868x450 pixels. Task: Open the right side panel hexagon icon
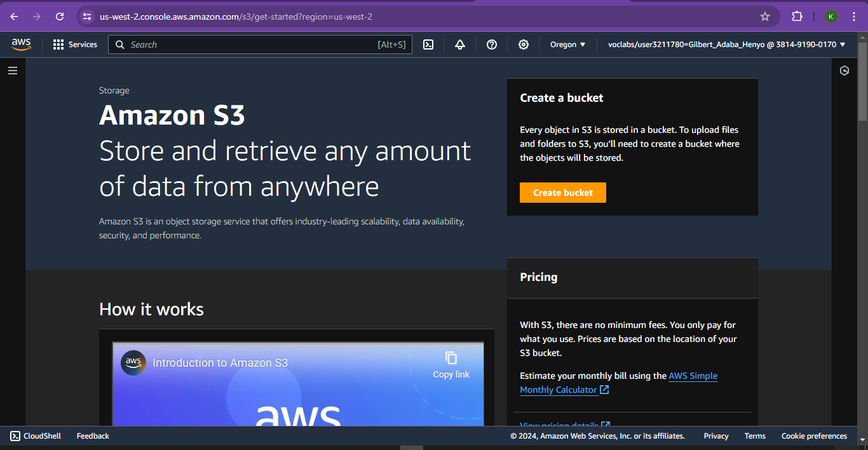[844, 71]
